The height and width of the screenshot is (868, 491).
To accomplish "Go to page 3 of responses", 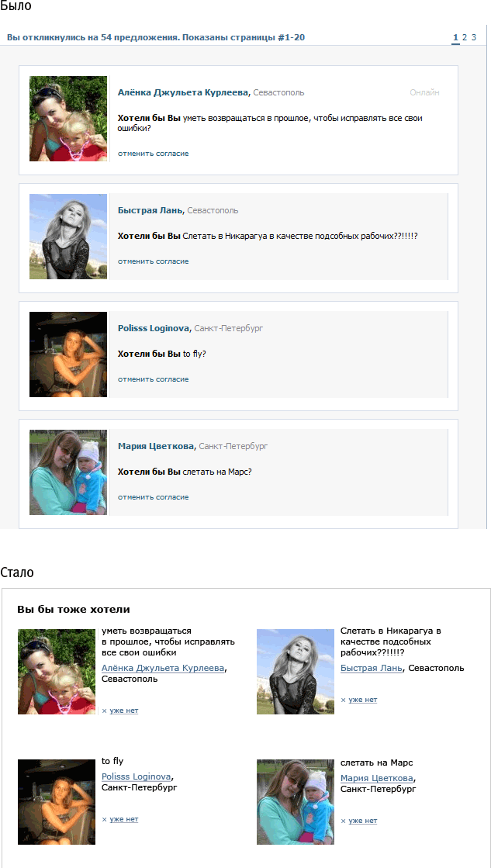I will (x=474, y=38).
